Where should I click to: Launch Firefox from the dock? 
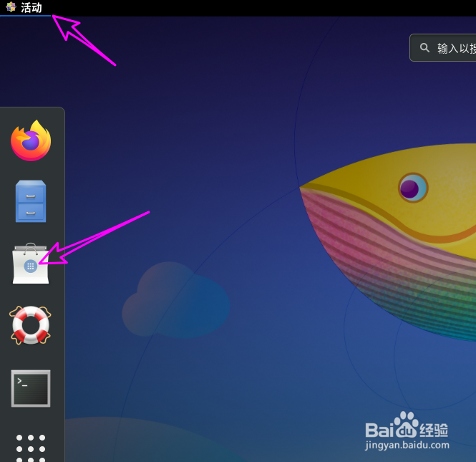pos(31,140)
